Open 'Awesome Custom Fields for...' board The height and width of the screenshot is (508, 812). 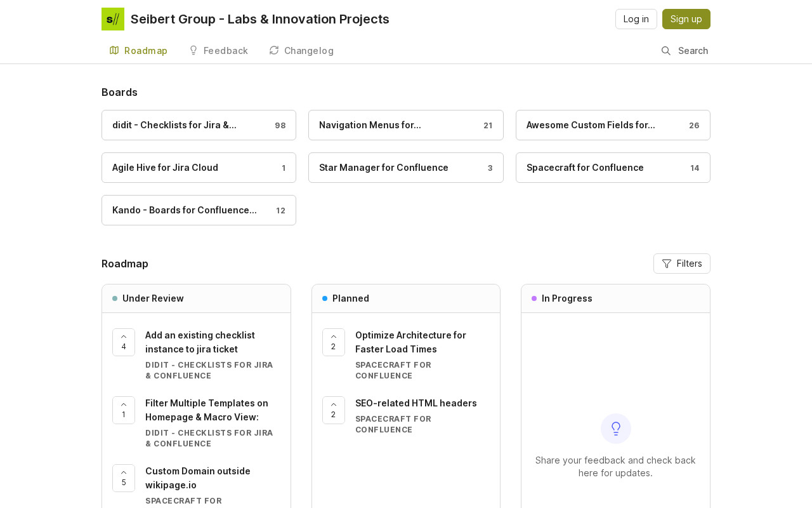click(613, 125)
